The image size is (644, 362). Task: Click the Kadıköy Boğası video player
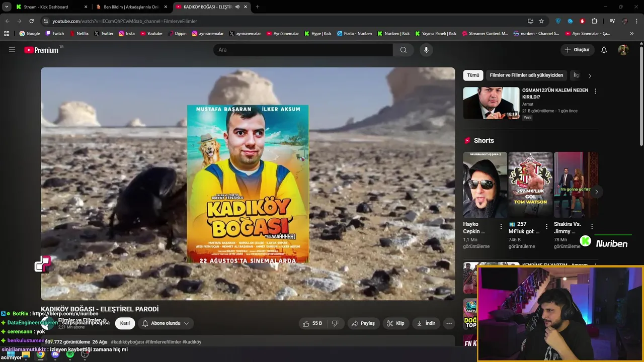pyautogui.click(x=248, y=184)
